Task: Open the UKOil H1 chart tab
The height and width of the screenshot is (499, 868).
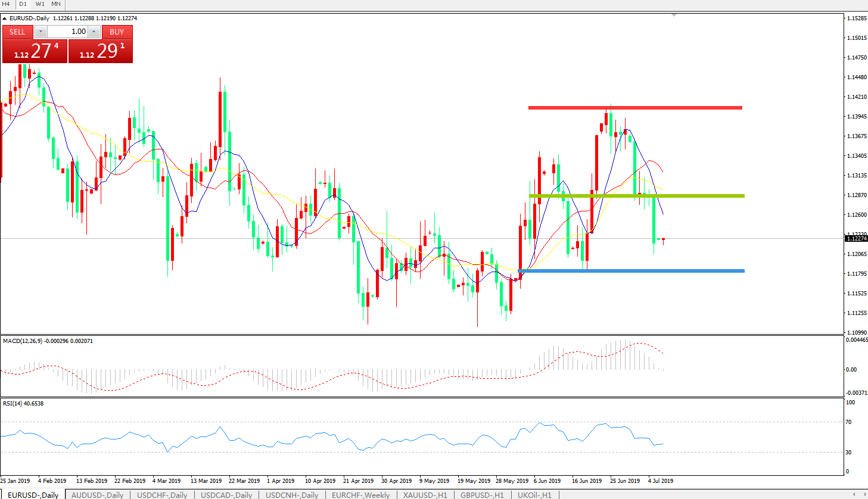Action: tap(534, 495)
